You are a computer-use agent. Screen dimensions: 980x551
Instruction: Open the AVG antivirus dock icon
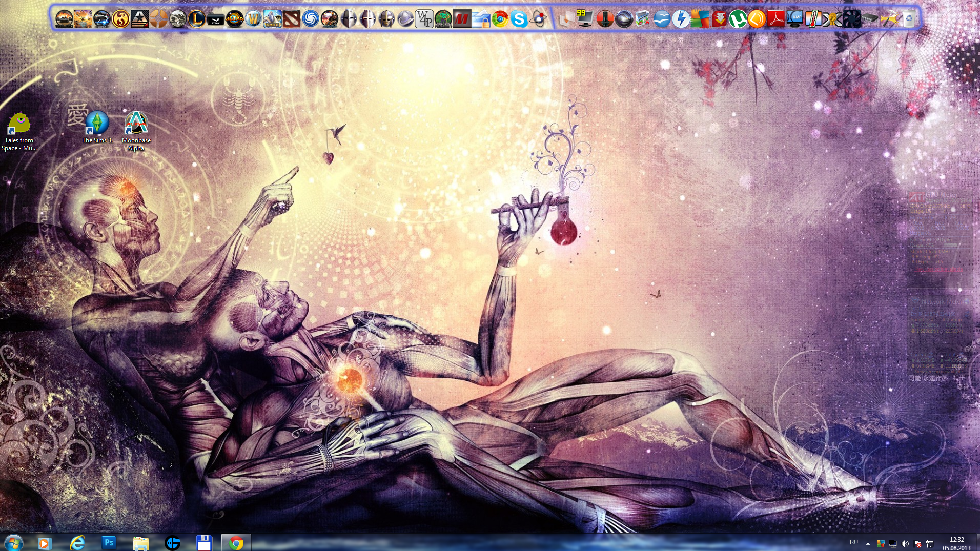click(700, 19)
